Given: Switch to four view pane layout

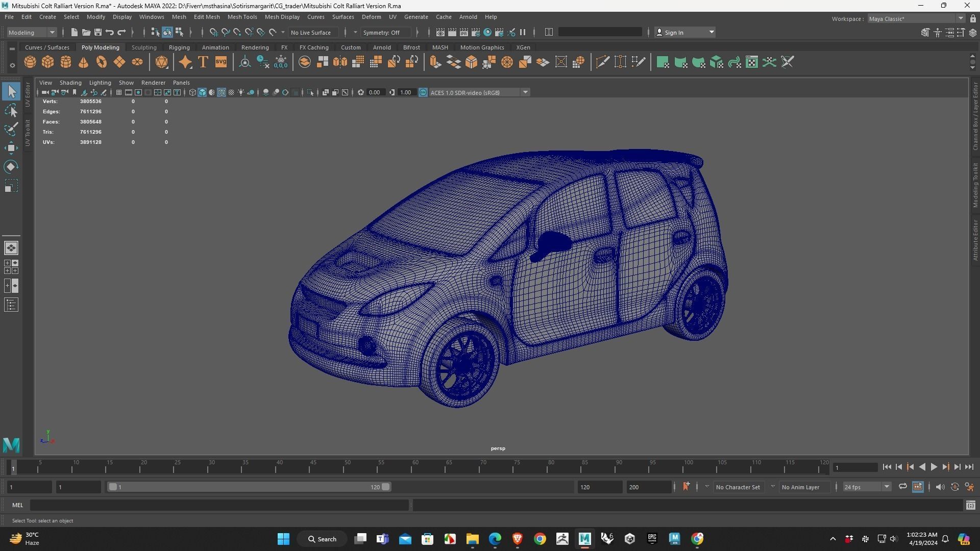Looking at the screenshot, I should click(x=11, y=267).
